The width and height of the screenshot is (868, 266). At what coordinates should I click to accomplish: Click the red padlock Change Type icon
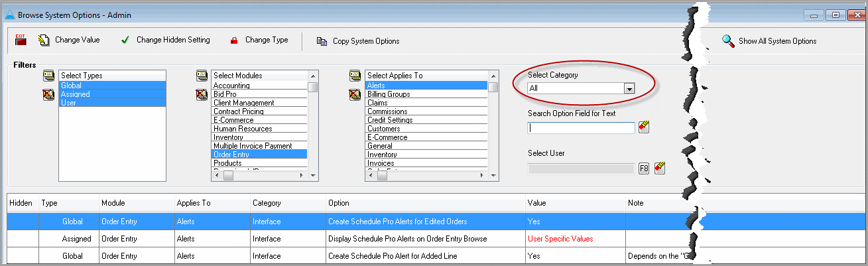tap(233, 40)
